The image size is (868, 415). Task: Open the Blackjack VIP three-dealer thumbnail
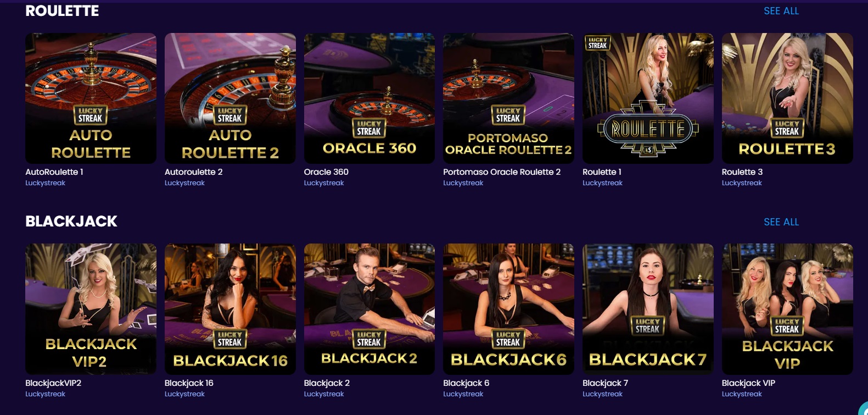tap(787, 309)
